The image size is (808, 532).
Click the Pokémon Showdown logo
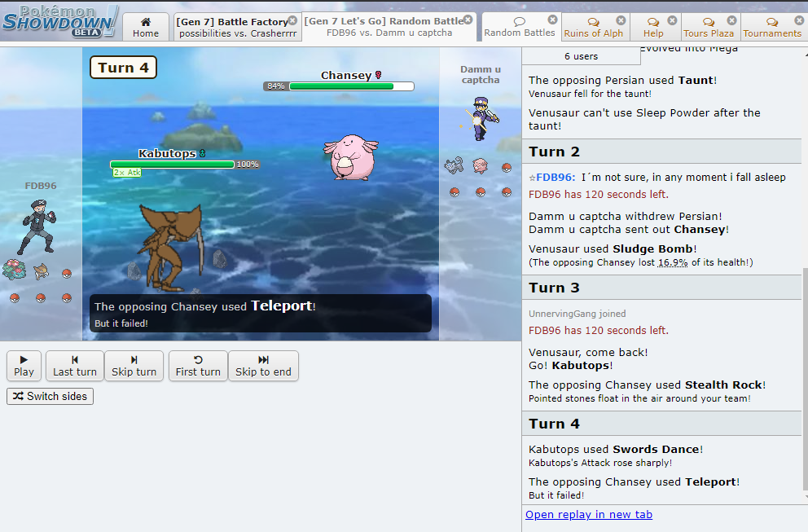tap(60, 22)
